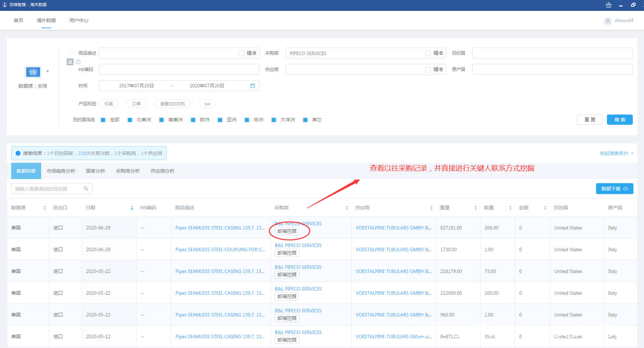Viewport: 644px width, 348px height.
Task: Toggle the 南美洲 checkbox
Action: pos(162,120)
